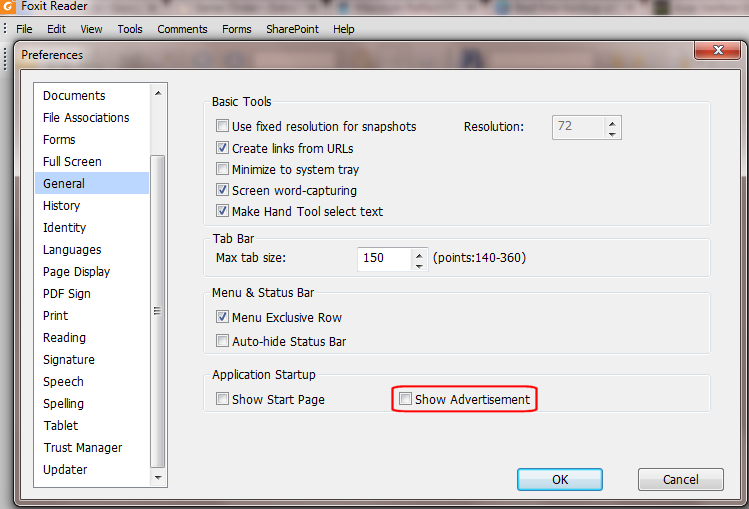This screenshot has width=749, height=509.
Task: Open the File menu
Action: [24, 29]
